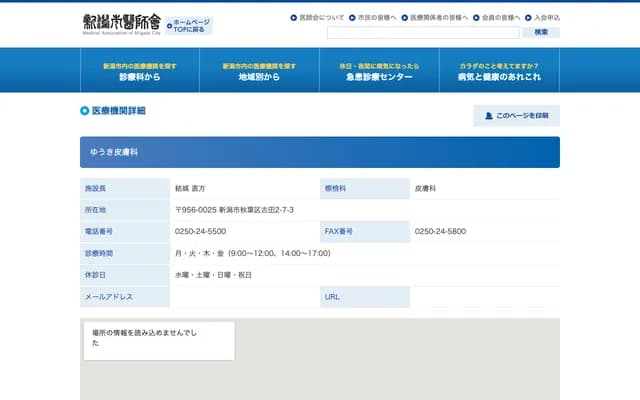Screen dimensions: 640x400
Task: Select the fax number 0250-24-5800
Action: 440,231
